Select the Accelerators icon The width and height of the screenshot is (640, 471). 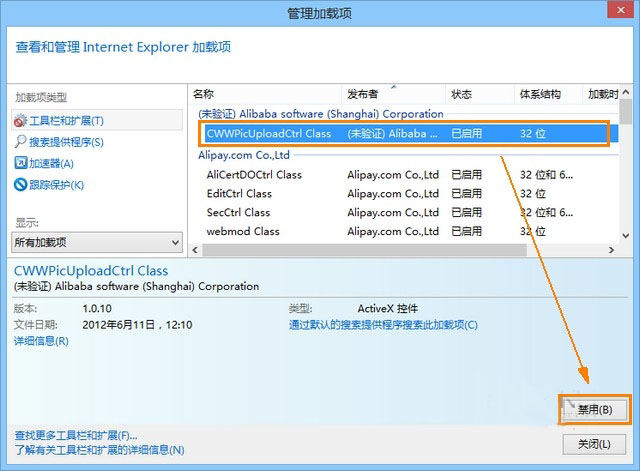pos(20,163)
